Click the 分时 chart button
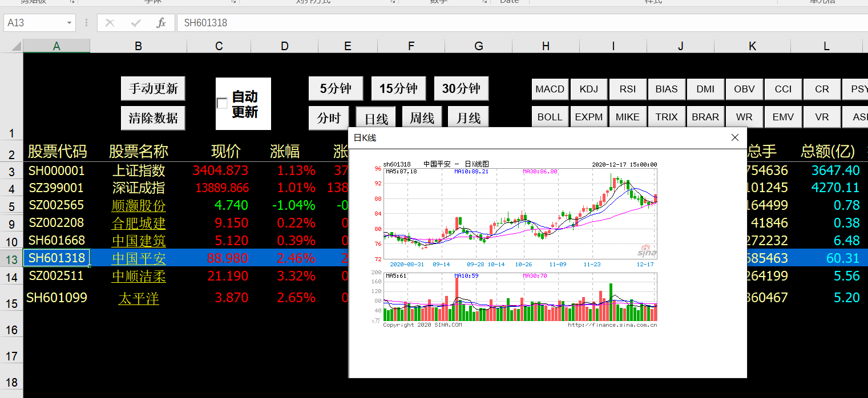 pyautogui.click(x=329, y=118)
